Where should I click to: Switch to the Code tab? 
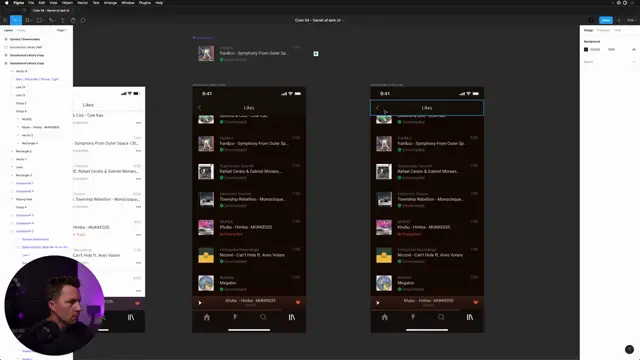point(618,30)
